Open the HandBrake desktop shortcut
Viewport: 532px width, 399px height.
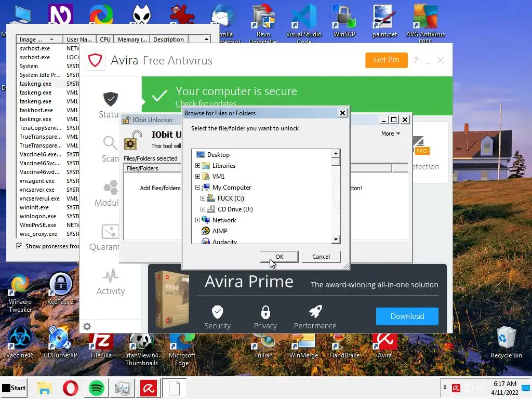pos(344,346)
